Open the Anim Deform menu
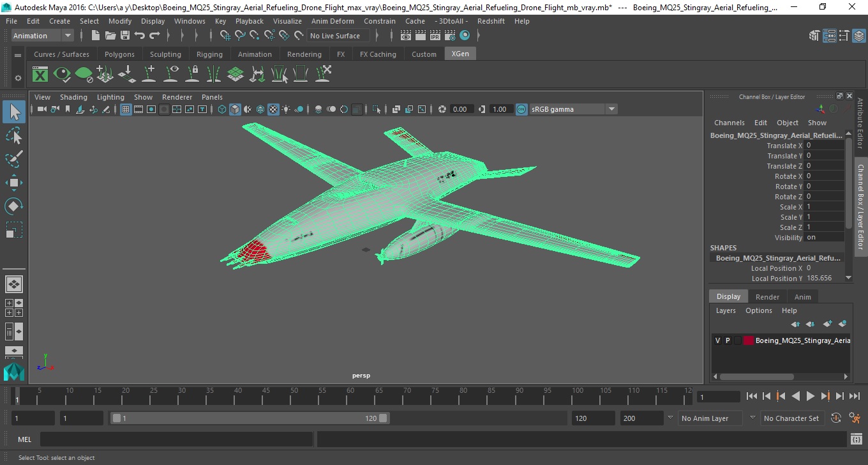 click(333, 21)
